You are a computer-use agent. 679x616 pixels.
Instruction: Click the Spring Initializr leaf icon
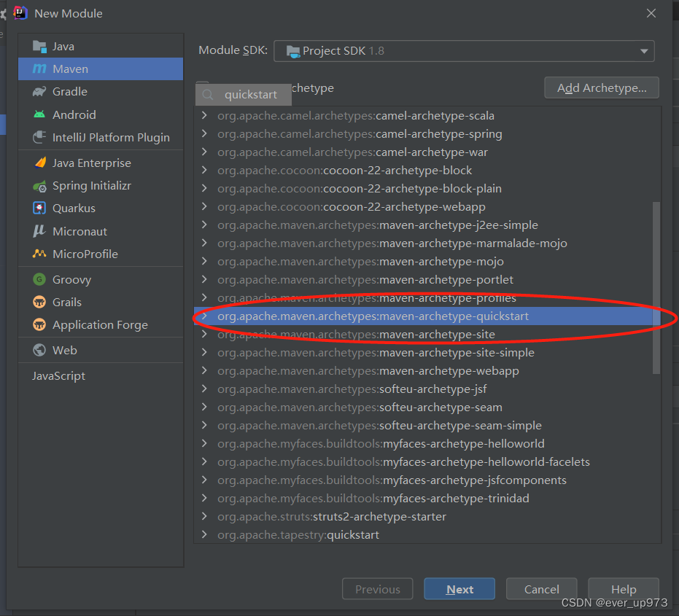39,186
